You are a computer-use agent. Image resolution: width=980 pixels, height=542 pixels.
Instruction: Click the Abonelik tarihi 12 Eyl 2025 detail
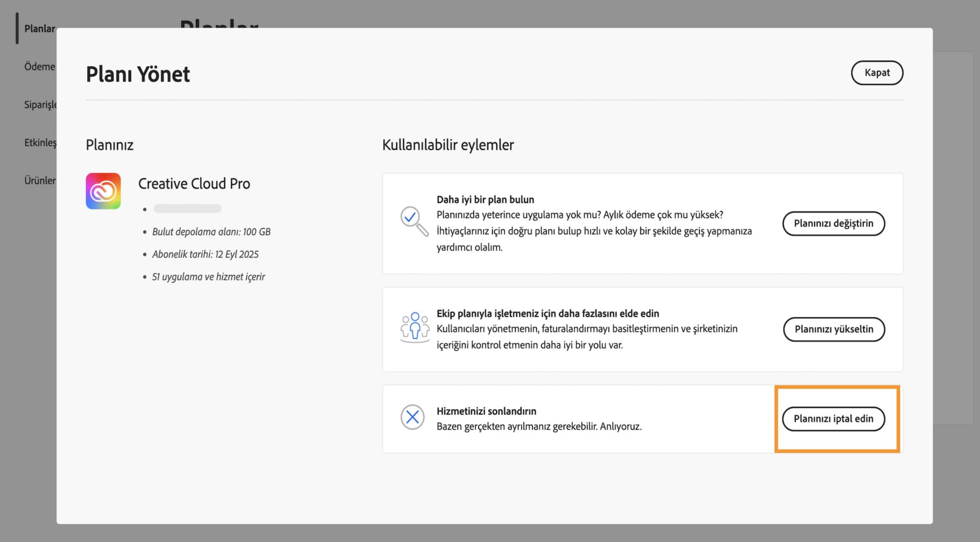click(205, 254)
